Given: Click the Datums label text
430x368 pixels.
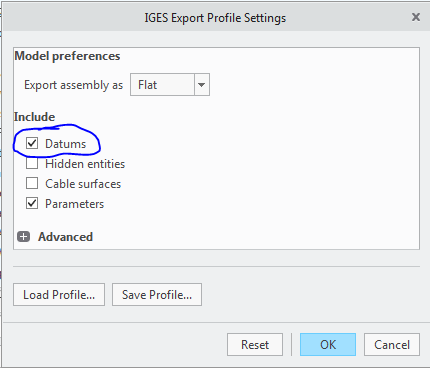Looking at the screenshot, I should click(x=66, y=144).
